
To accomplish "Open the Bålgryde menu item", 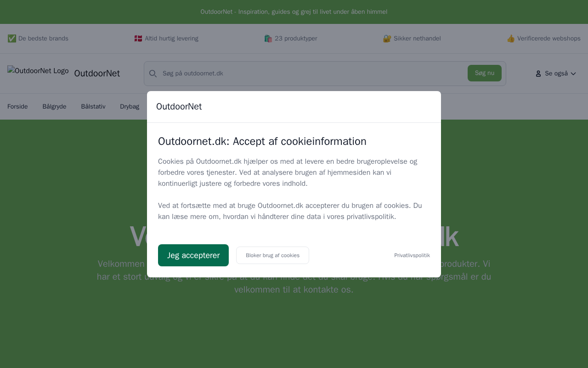I will click(x=54, y=107).
